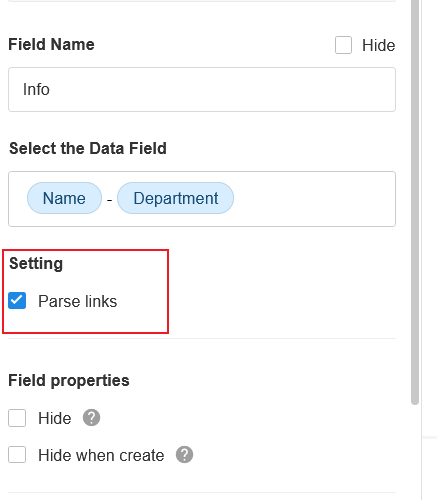The image size is (437, 500).
Task: Select the Department data field tag
Action: tap(176, 198)
